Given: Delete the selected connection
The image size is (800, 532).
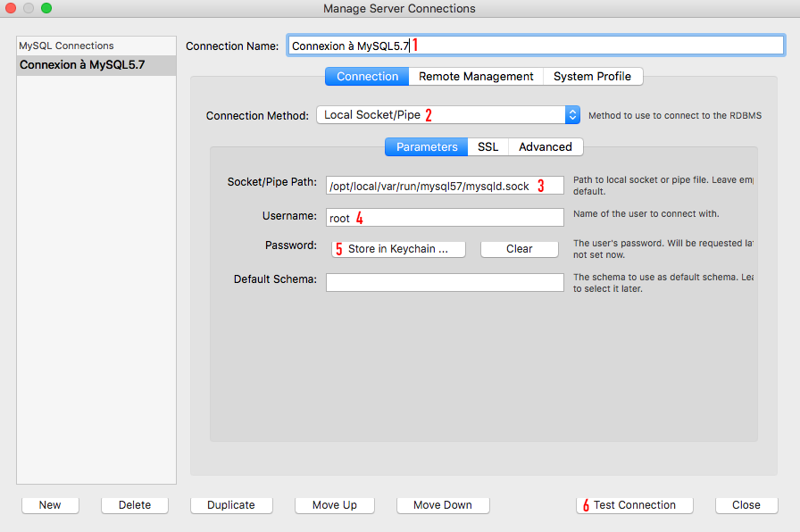Looking at the screenshot, I should (135, 505).
